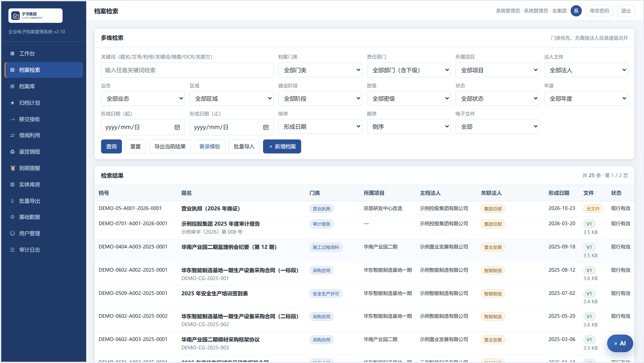This screenshot has width=644, height=363.
Task: Click the 修改密码 button
Action: coord(599,11)
